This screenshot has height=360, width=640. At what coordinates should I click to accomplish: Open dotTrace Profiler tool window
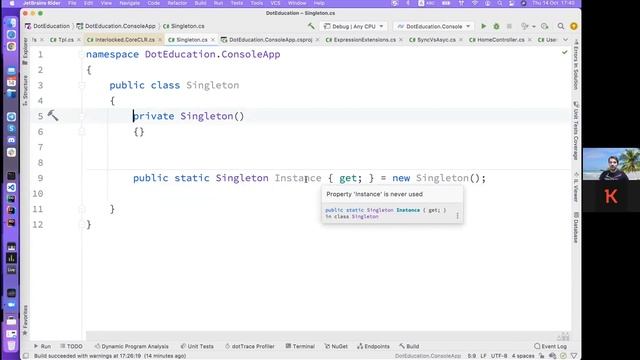point(249,346)
